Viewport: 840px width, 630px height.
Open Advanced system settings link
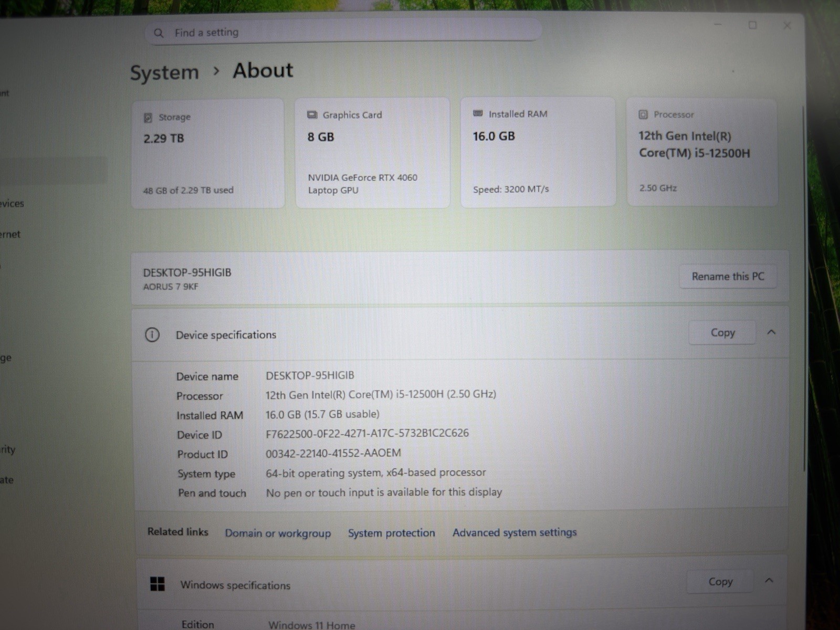pyautogui.click(x=514, y=532)
